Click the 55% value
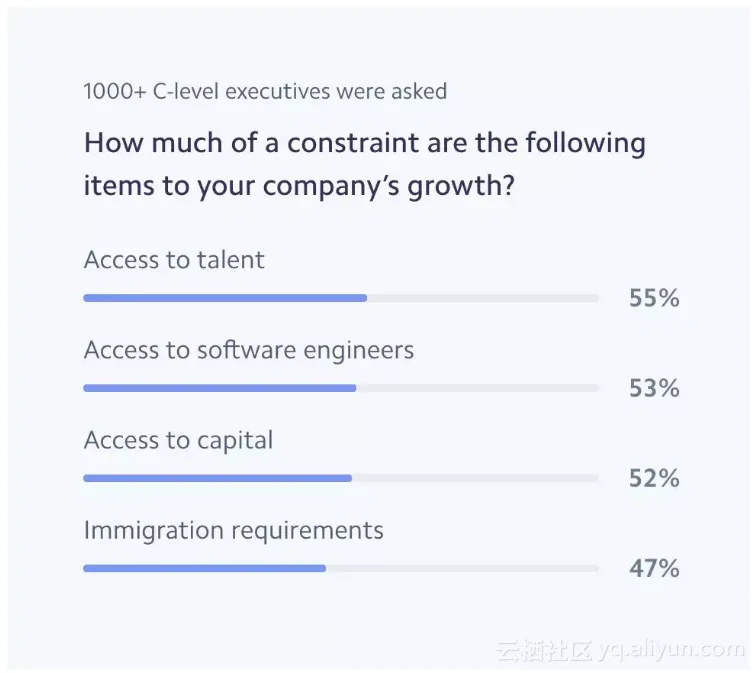Image resolution: width=756 pixels, height=673 pixels. tap(654, 298)
